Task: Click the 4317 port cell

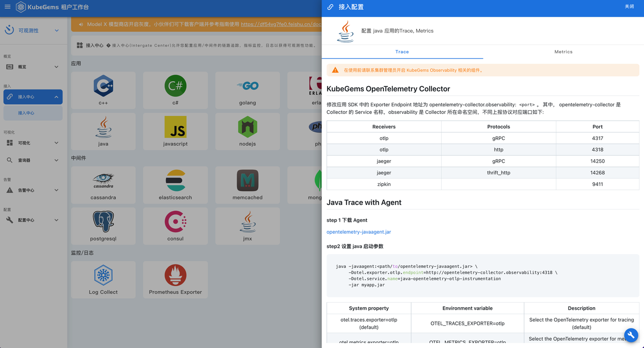Action: point(598,138)
